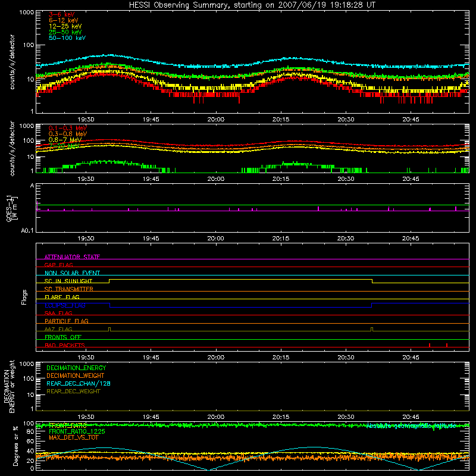Click the SC_TRANSMITTER flag label

pyautogui.click(x=69, y=289)
